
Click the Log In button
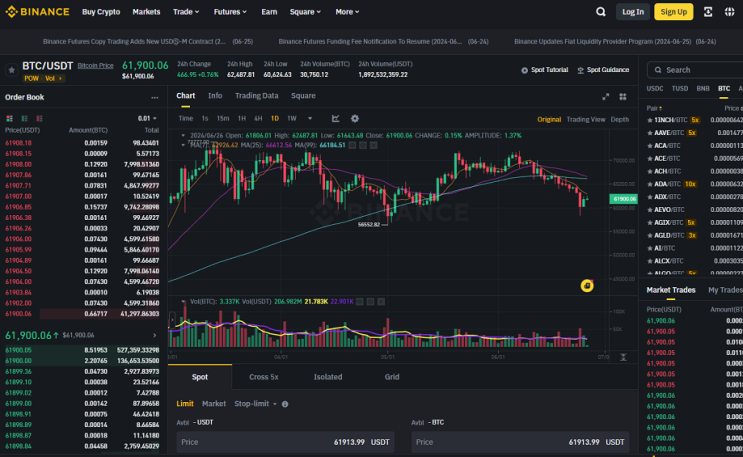pyautogui.click(x=633, y=12)
